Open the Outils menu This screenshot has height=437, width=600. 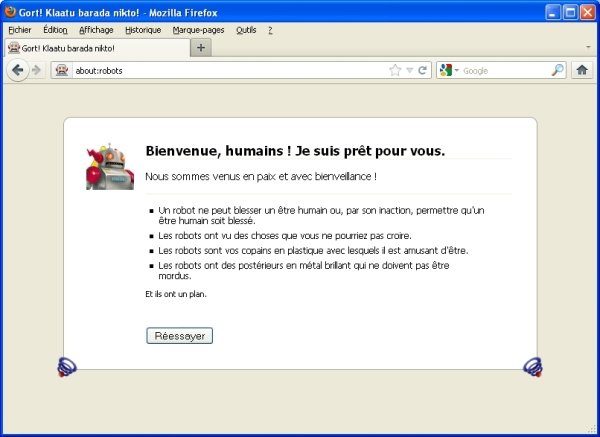246,30
